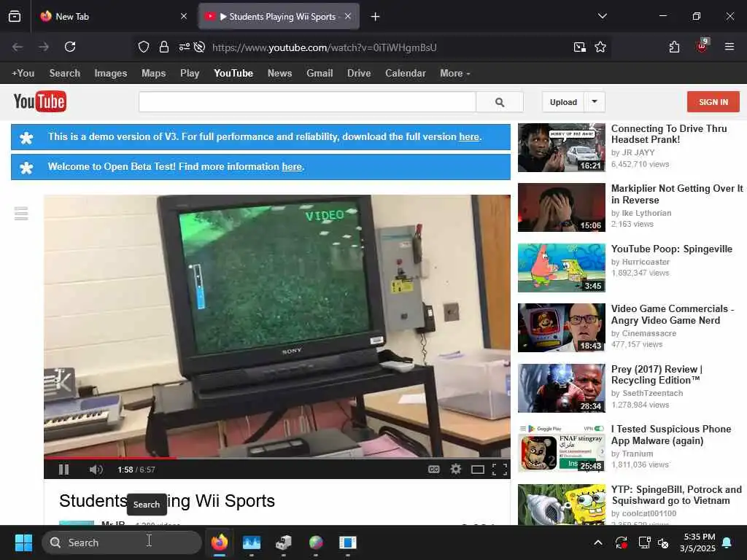Expand the dropdown arrow beside Upload
This screenshot has width=747, height=560.
(x=595, y=102)
